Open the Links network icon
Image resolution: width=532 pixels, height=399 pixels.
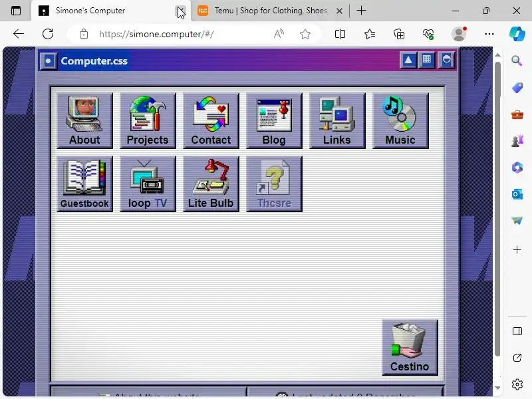337,120
